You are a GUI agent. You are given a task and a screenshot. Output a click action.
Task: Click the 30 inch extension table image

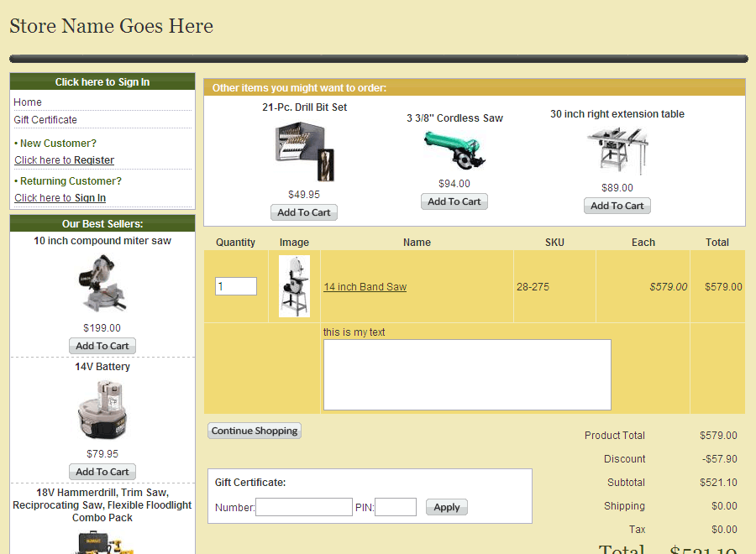point(617,150)
